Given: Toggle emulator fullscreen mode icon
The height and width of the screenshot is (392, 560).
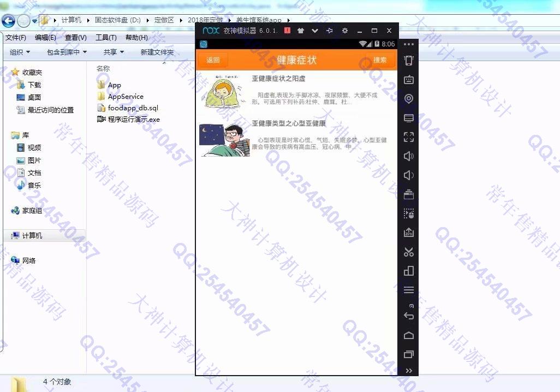Looking at the screenshot, I should (x=408, y=137).
